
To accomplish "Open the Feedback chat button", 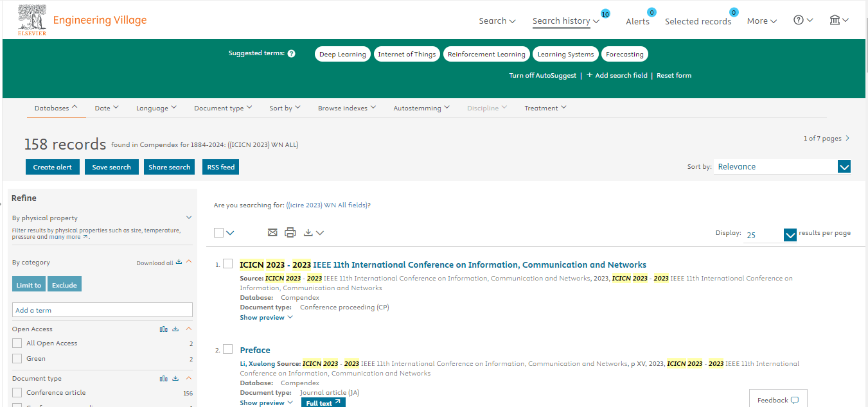I will tap(778, 399).
